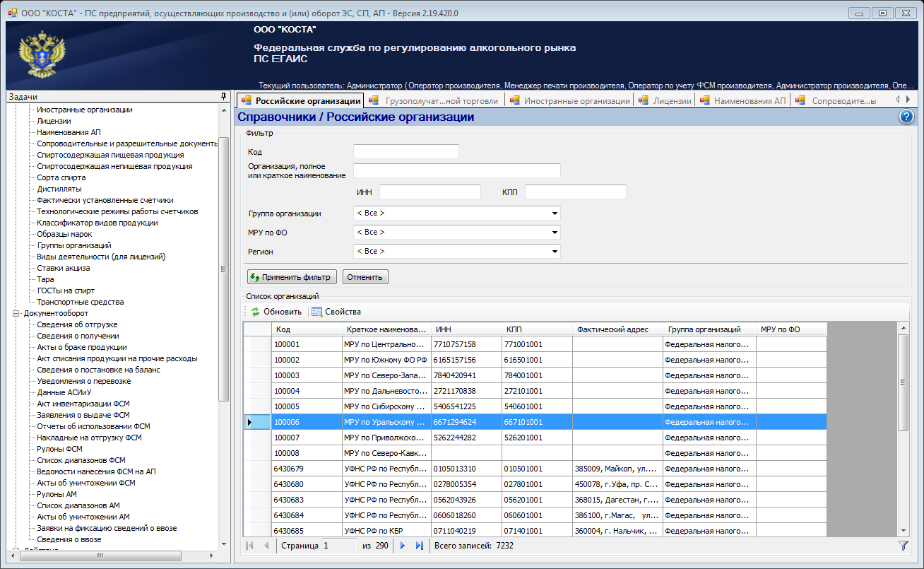This screenshot has height=569, width=924.
Task: Click the ИНН filter input field
Action: coord(430,192)
